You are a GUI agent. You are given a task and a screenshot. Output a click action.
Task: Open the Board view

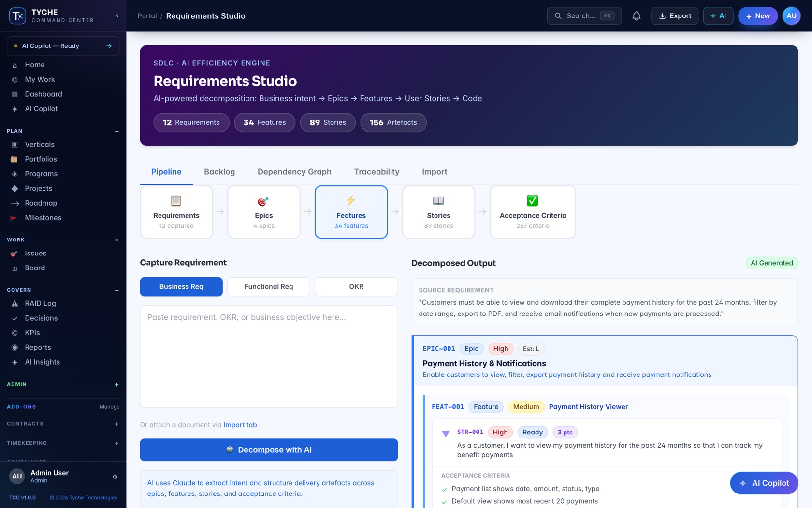point(63,268)
